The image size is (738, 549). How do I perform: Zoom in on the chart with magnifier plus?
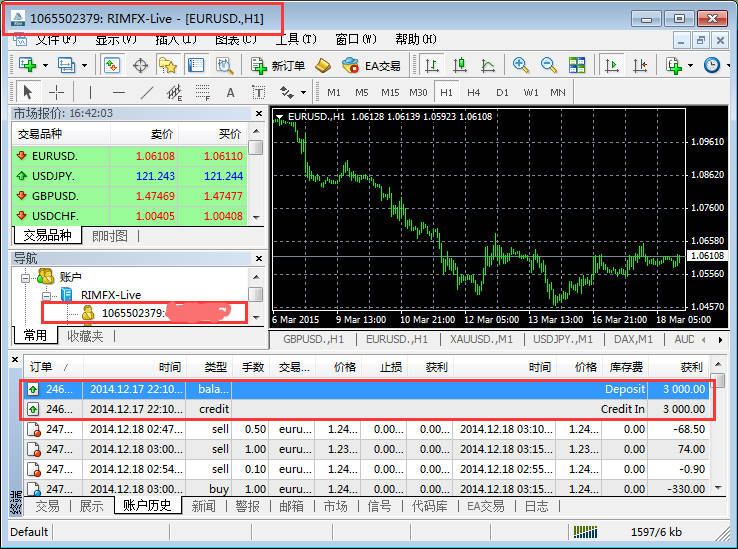point(520,65)
